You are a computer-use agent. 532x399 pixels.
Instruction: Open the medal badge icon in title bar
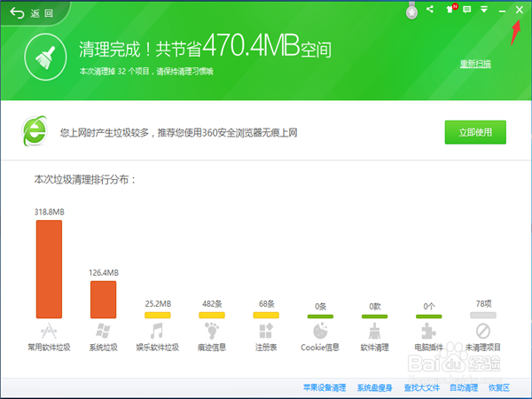click(411, 12)
